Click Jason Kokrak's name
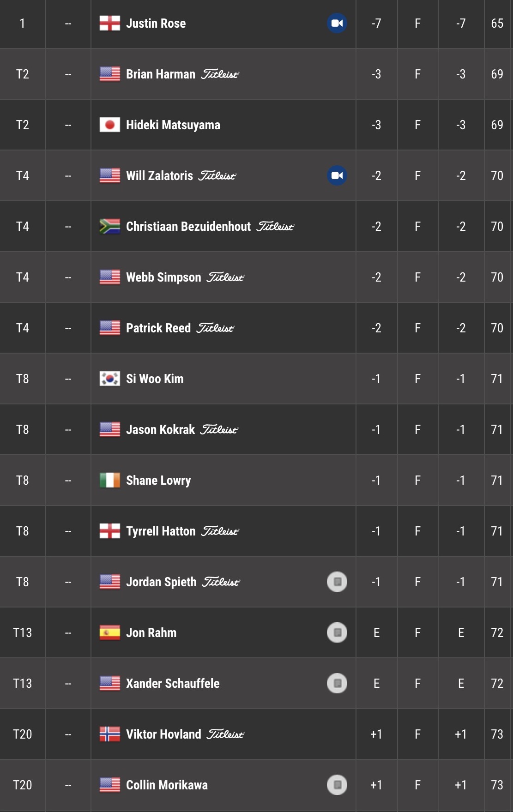 161,430
